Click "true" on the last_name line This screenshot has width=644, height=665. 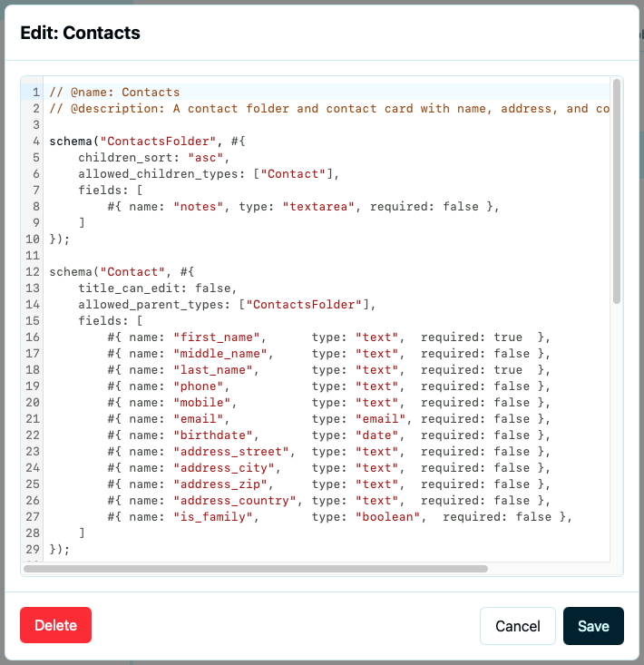(x=508, y=370)
